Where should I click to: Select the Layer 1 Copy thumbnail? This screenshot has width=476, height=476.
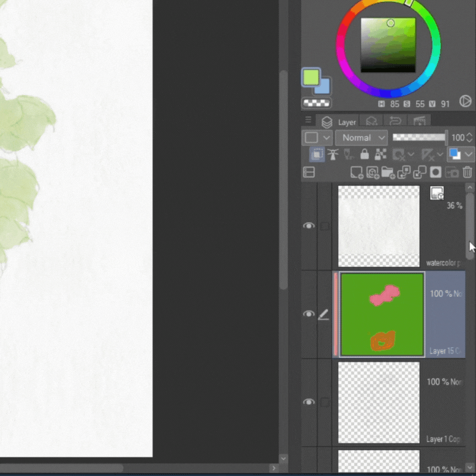379,403
